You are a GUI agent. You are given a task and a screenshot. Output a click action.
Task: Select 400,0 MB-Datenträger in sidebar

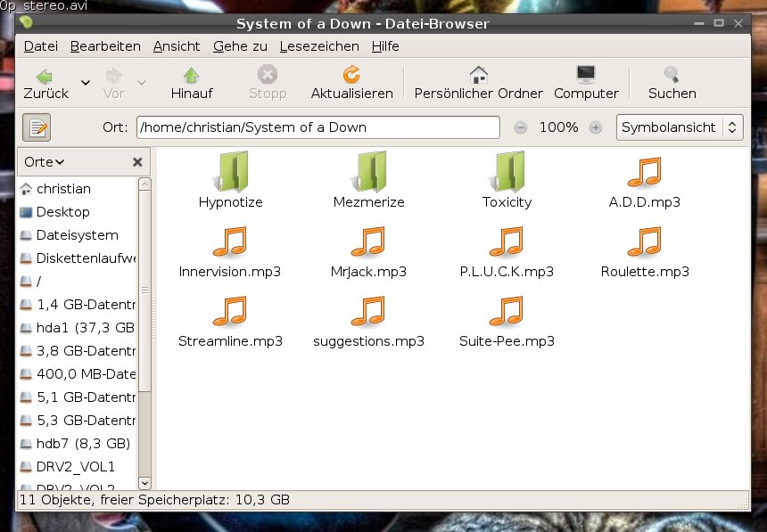point(77,374)
